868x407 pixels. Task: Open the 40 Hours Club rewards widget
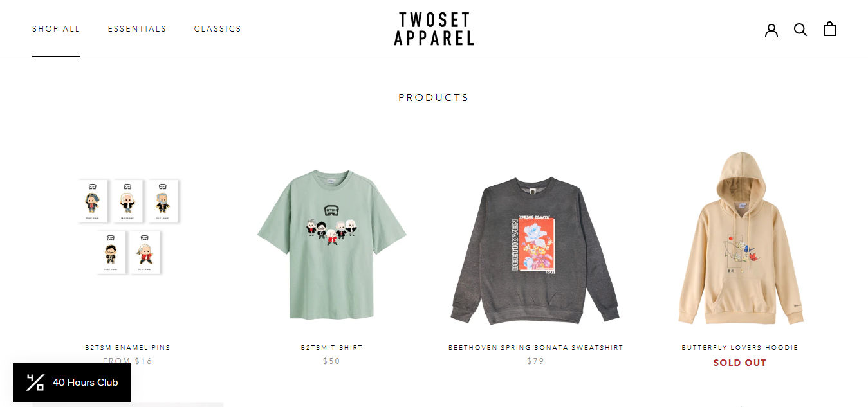(71, 383)
